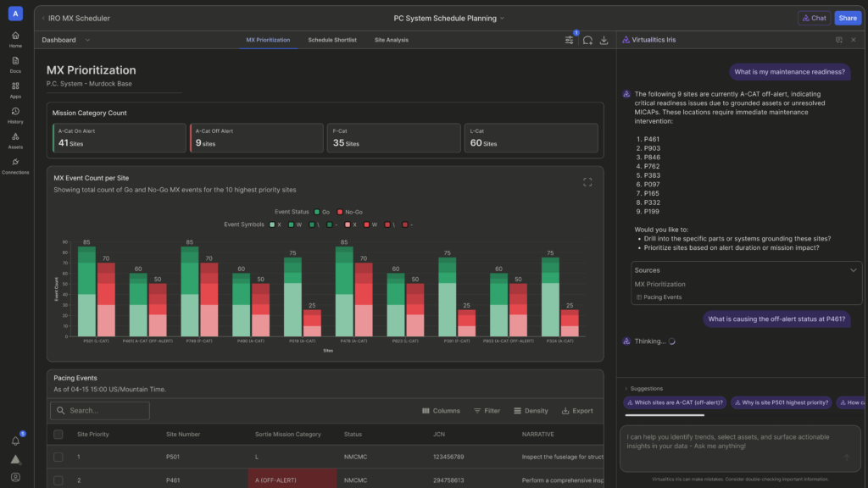Collapse the Sources section in Iris
Image resolution: width=868 pixels, height=488 pixels.
pyautogui.click(x=853, y=270)
